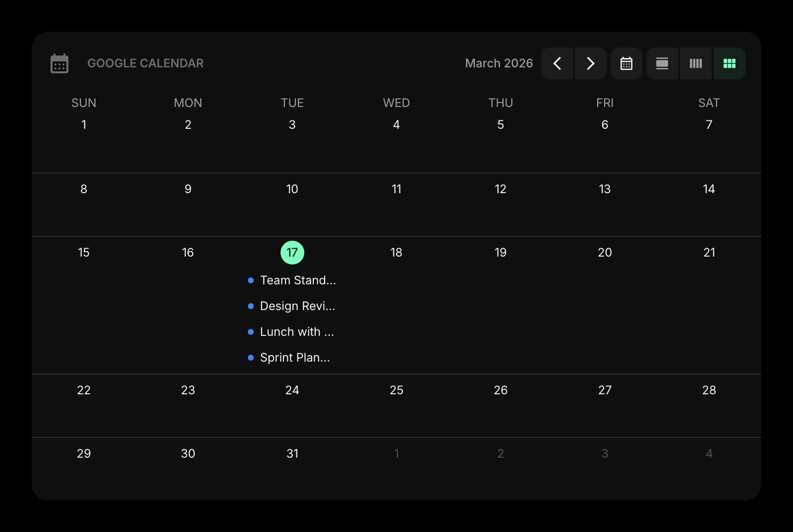
Task: Select date 25 in the calendar grid
Action: 396,390
